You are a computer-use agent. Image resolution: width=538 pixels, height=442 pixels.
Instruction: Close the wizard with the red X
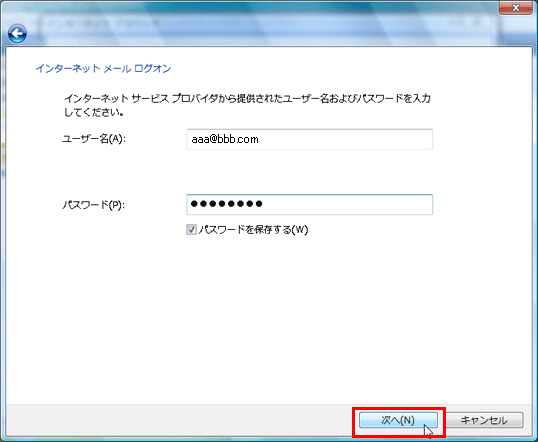click(x=515, y=8)
